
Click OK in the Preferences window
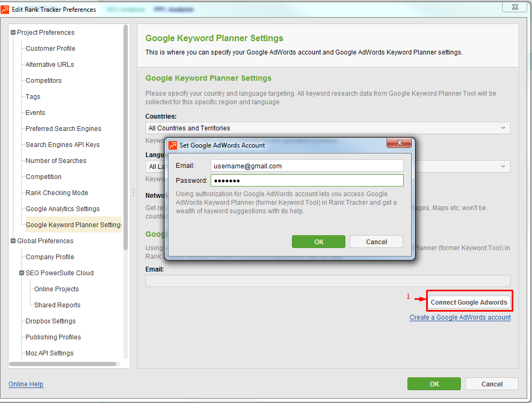[x=434, y=384]
